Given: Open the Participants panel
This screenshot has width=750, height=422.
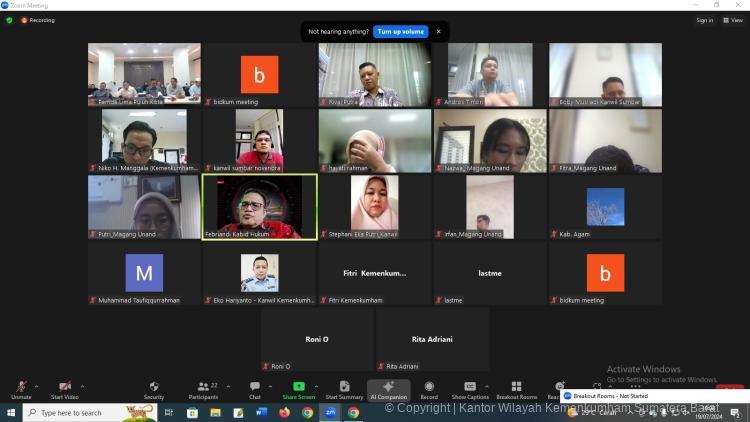Looking at the screenshot, I should click(203, 390).
